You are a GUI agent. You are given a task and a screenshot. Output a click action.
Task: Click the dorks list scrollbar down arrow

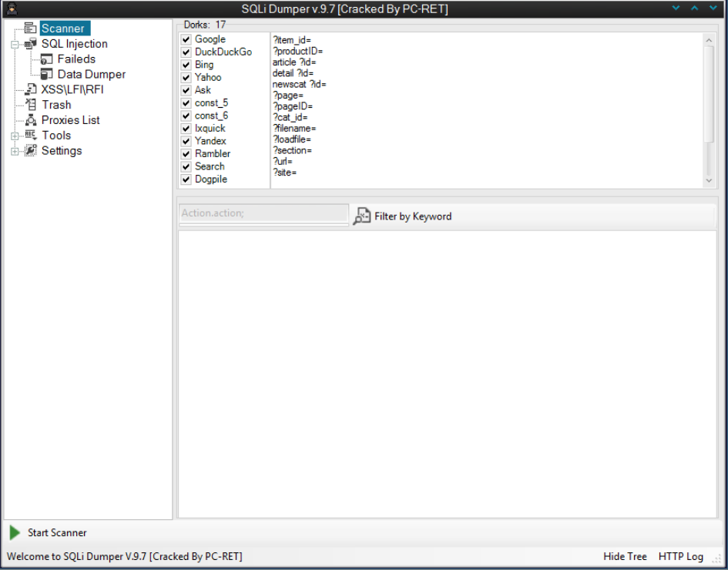point(709,181)
